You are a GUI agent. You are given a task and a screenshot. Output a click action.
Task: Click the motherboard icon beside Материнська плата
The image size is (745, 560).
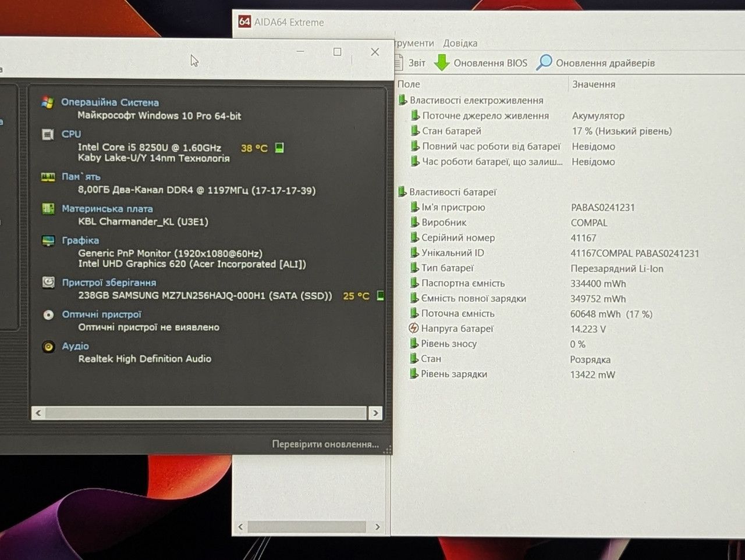48,209
